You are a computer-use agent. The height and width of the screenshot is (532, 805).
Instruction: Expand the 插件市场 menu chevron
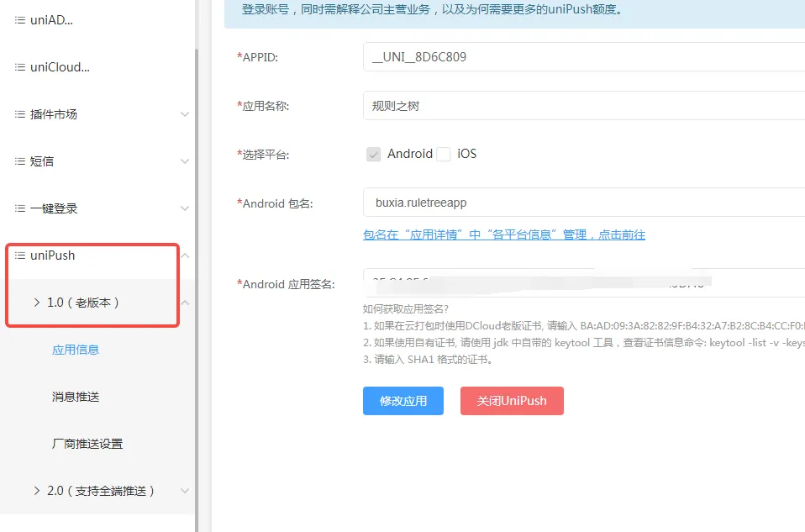[185, 114]
